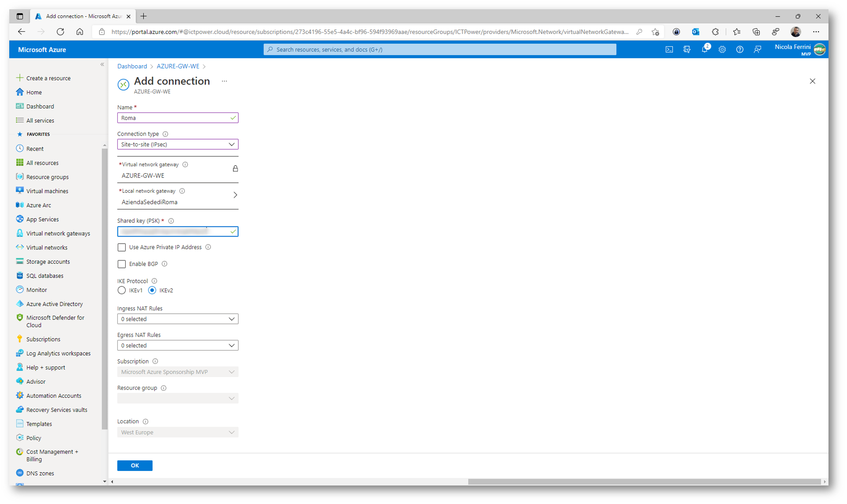This screenshot has height=504, width=847.
Task: Click the browser address bar URL
Action: (369, 32)
